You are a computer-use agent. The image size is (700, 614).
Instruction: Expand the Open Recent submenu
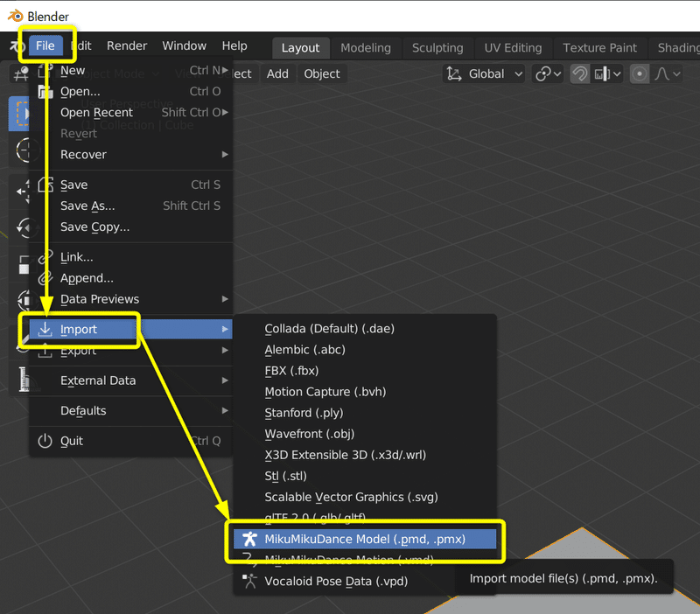tap(131, 113)
